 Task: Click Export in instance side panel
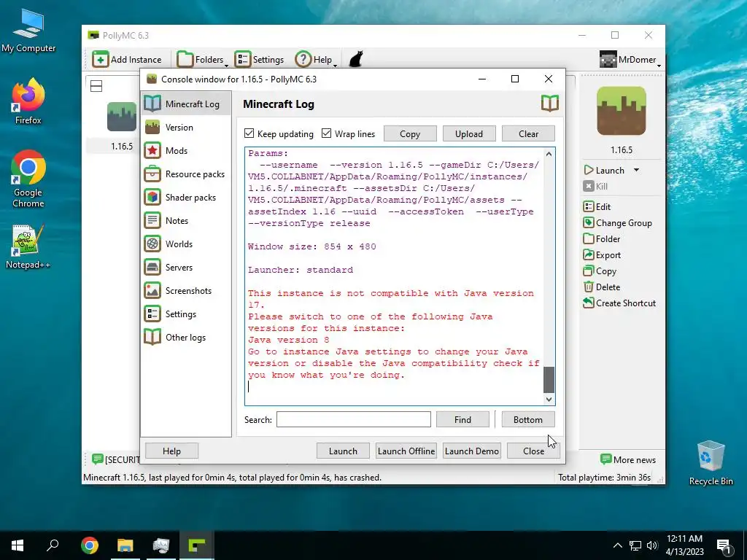pyautogui.click(x=602, y=255)
